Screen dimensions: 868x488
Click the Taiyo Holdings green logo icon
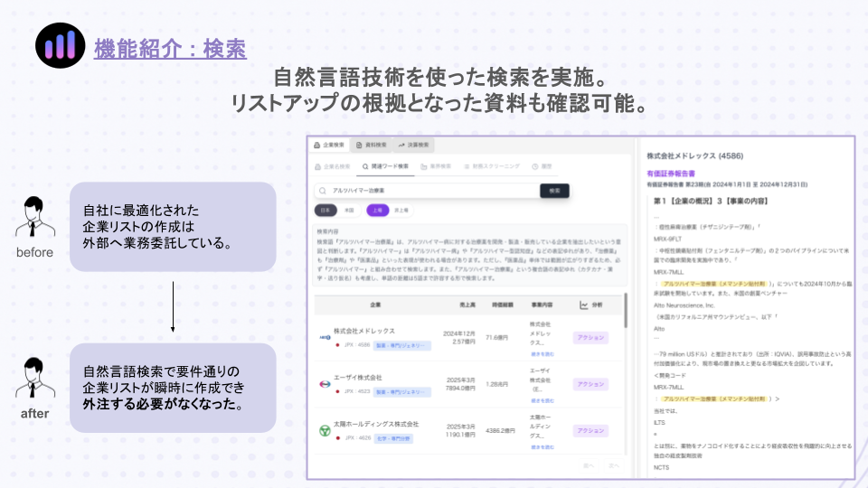tap(323, 431)
